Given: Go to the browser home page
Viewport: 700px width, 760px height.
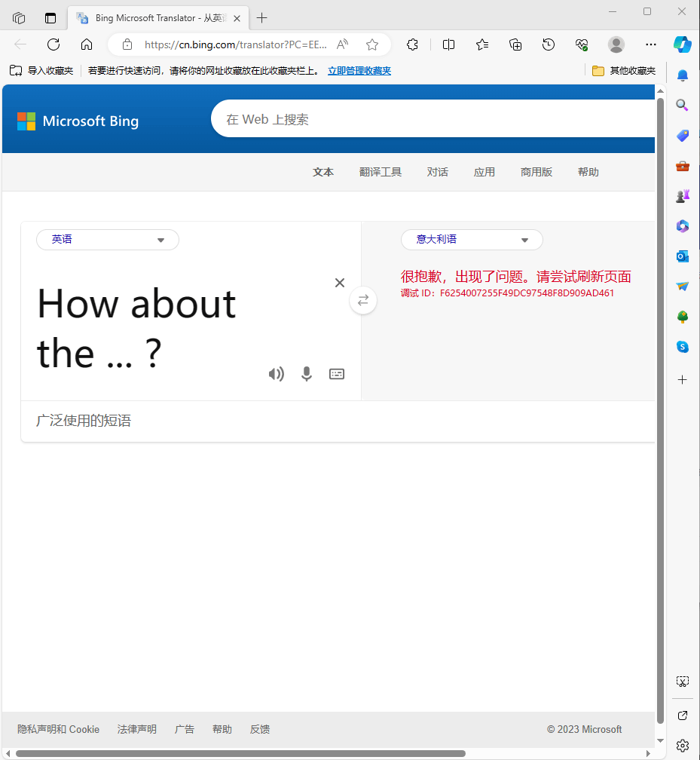Looking at the screenshot, I should [86, 44].
